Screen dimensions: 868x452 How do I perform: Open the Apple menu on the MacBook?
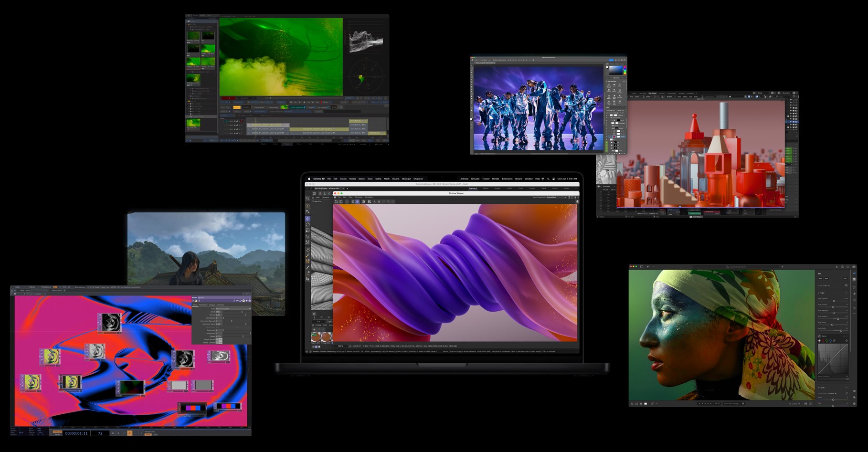coord(309,179)
